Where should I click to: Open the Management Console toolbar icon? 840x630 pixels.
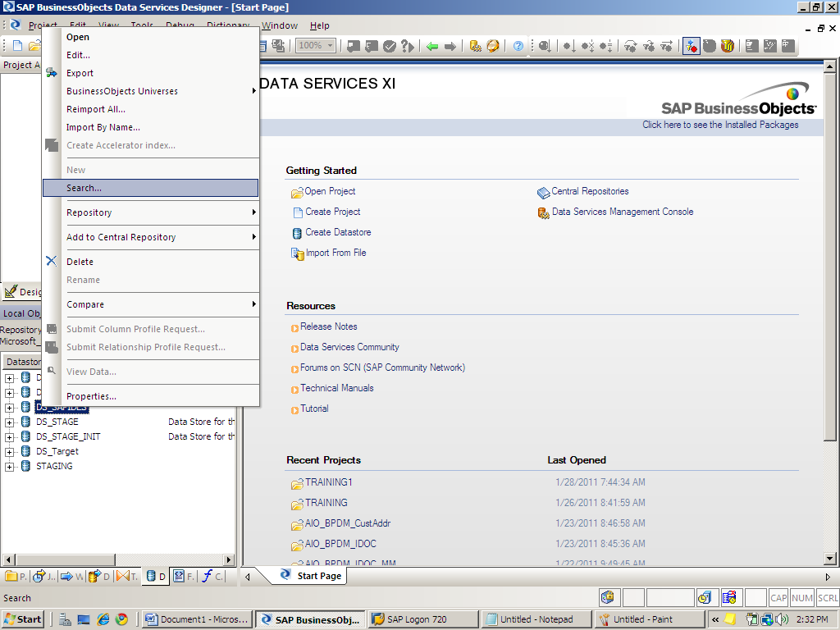(x=475, y=46)
